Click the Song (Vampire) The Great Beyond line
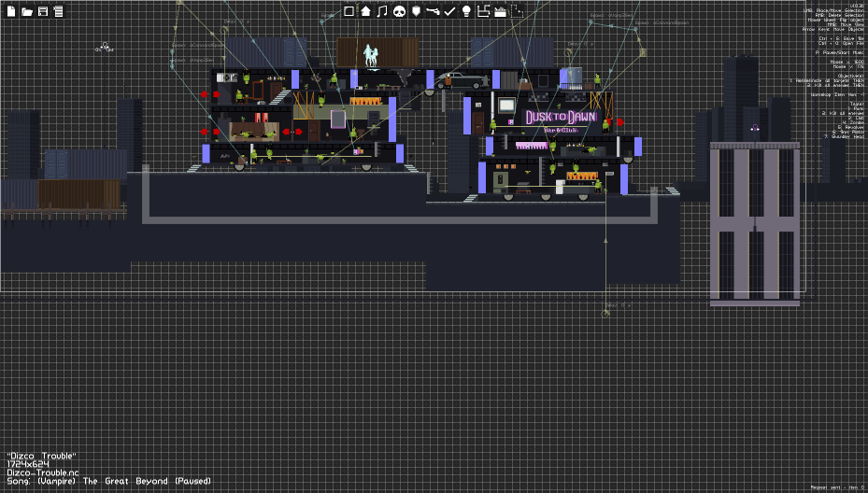The width and height of the screenshot is (868, 493). click(108, 482)
